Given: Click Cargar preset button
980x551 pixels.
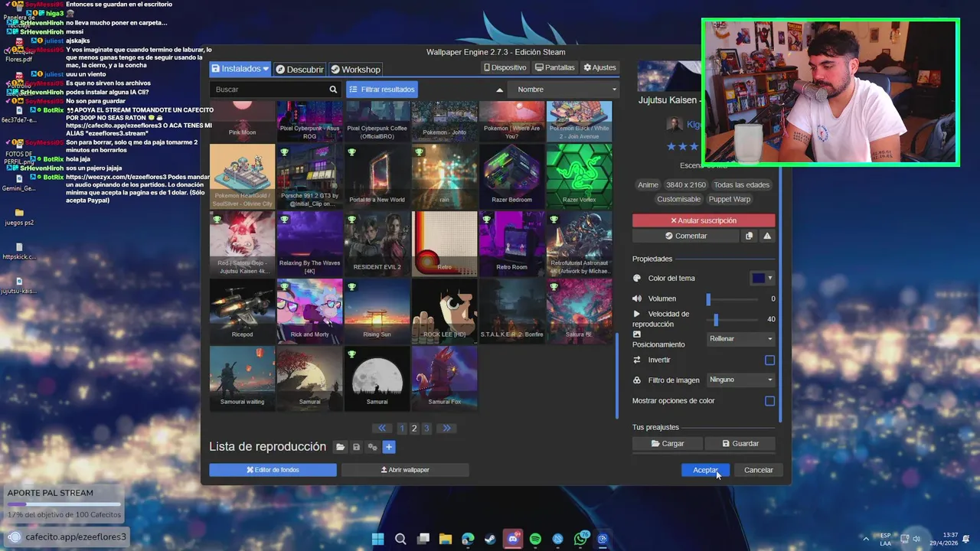Looking at the screenshot, I should (x=668, y=443).
